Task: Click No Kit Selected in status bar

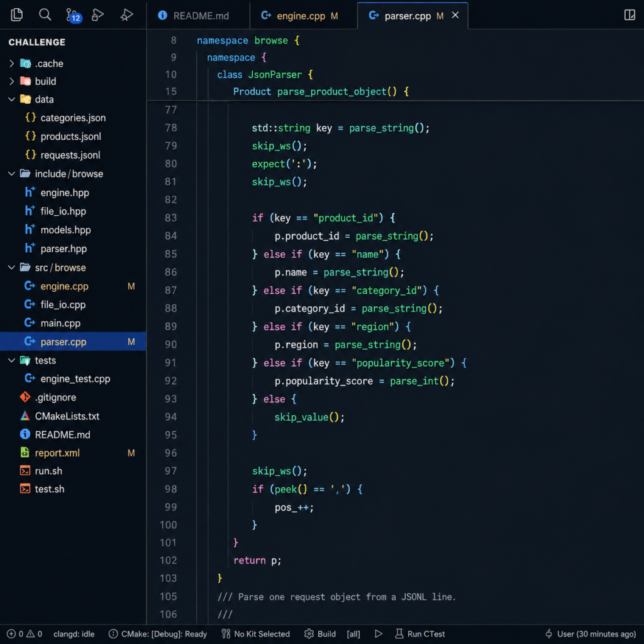Action: [x=255, y=634]
